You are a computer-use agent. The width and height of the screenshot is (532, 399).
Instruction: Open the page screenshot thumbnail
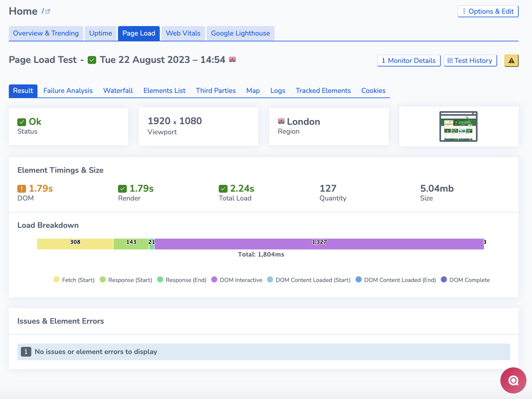click(x=458, y=126)
